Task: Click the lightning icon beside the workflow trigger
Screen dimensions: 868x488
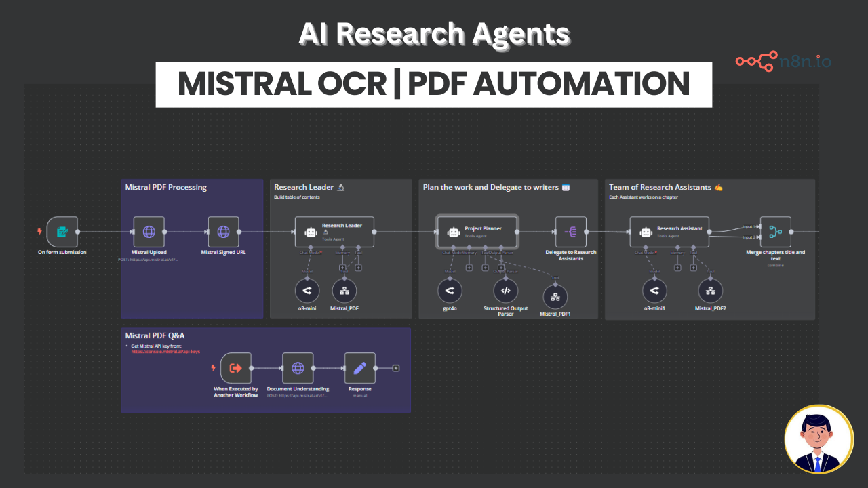Action: [214, 368]
